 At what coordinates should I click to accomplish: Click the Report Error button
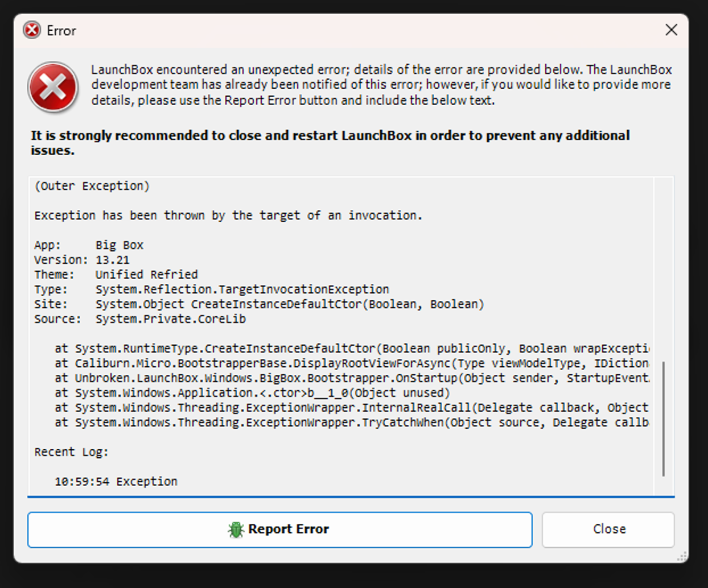pyautogui.click(x=280, y=529)
